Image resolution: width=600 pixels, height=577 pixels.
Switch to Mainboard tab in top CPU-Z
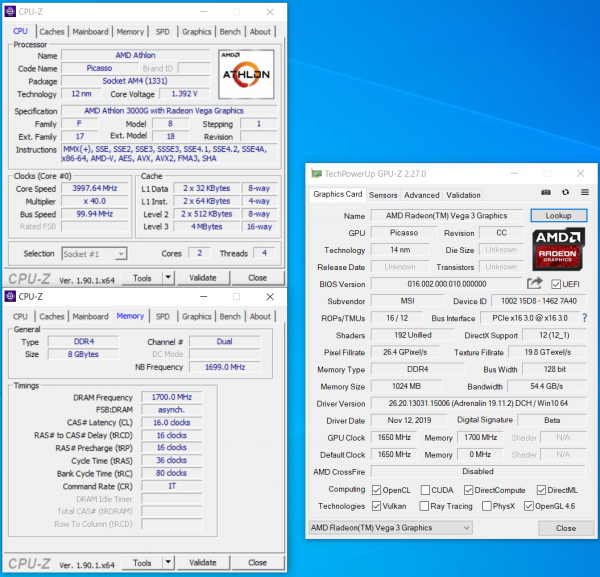point(90,32)
